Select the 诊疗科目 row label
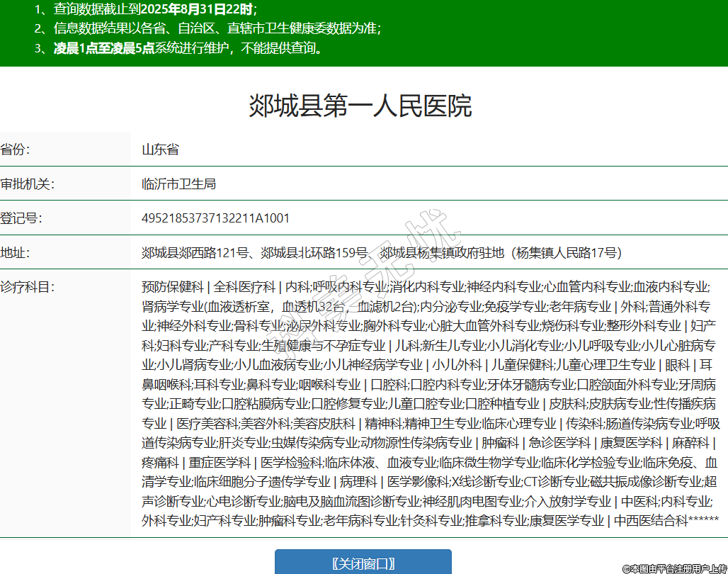Screen dimensions: 728x574 pyautogui.click(x=27, y=287)
